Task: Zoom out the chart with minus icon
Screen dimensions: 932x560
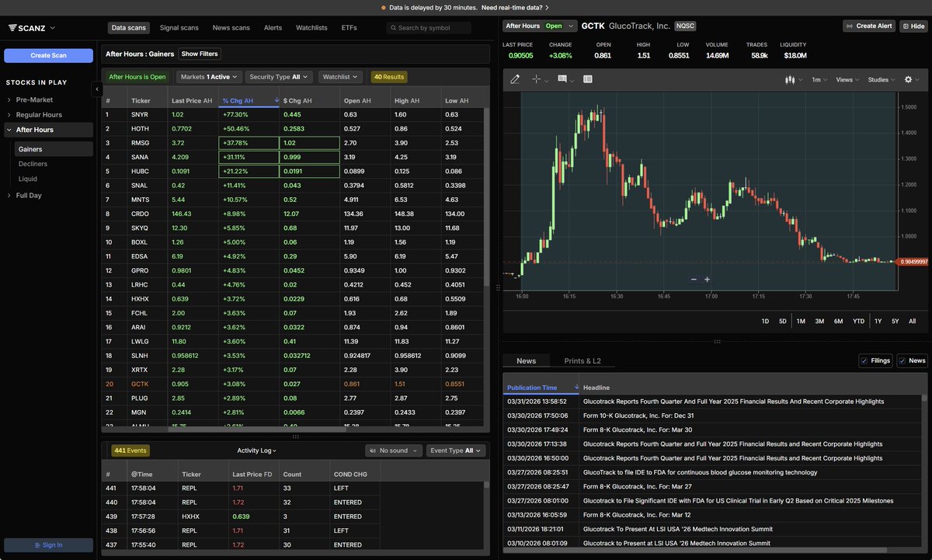Action: pos(694,280)
